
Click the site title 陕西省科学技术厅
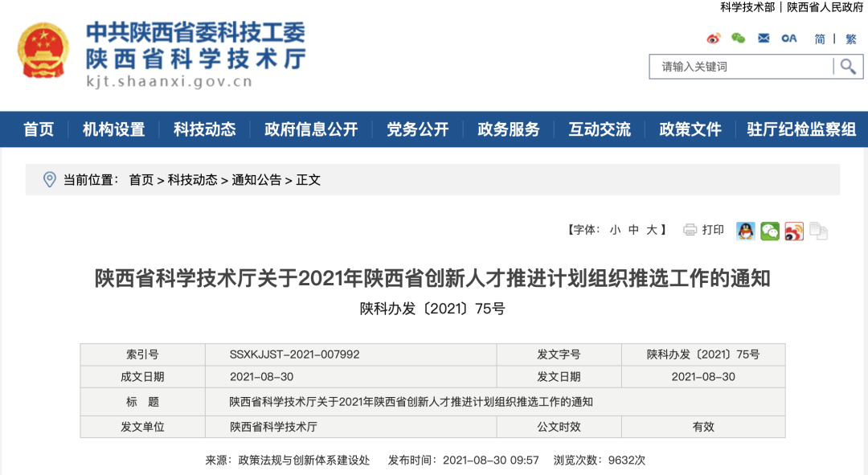click(196, 59)
